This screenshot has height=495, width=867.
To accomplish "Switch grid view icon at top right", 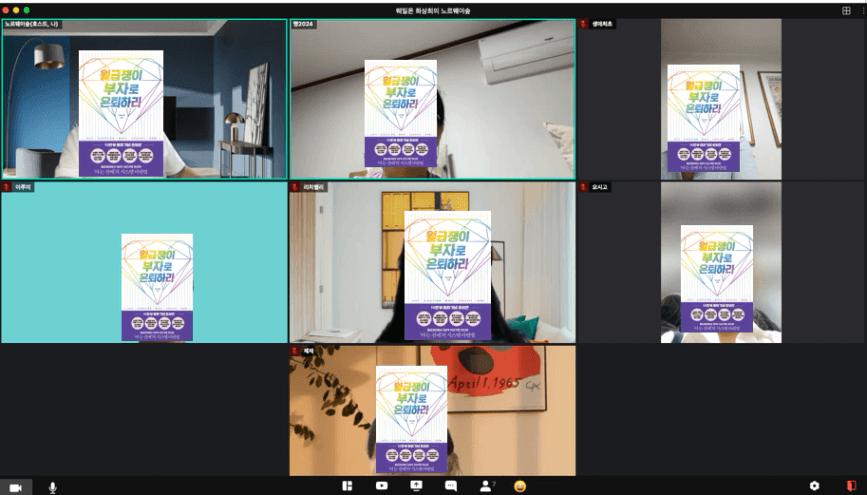I will click(x=846, y=11).
